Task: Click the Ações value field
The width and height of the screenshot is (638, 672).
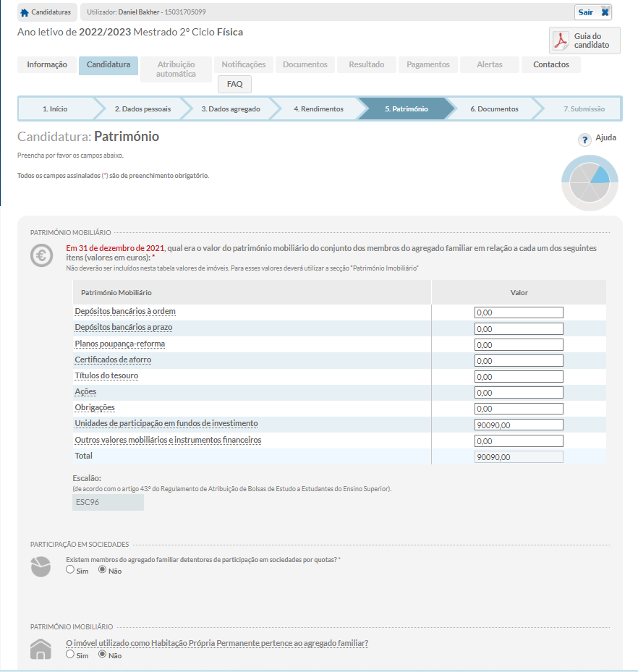Action: 519,393
